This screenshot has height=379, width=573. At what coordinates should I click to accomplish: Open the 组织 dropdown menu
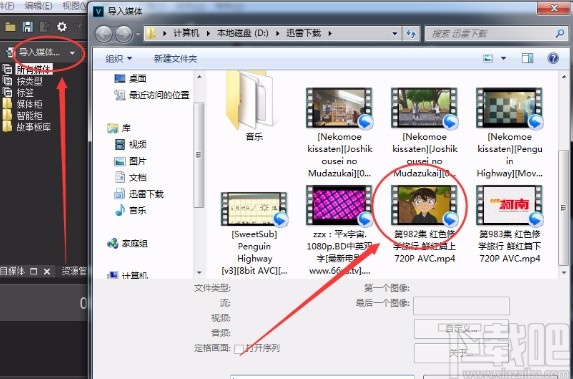click(118, 58)
